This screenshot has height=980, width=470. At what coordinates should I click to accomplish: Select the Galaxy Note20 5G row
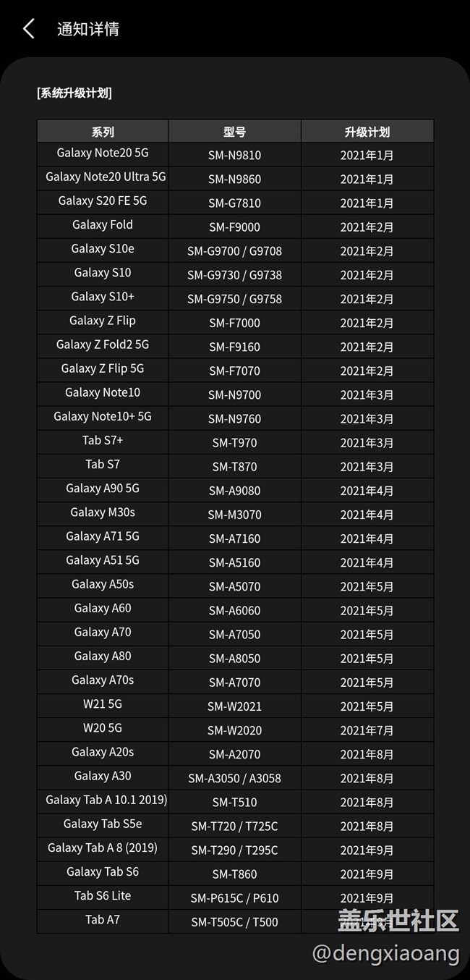236,155
